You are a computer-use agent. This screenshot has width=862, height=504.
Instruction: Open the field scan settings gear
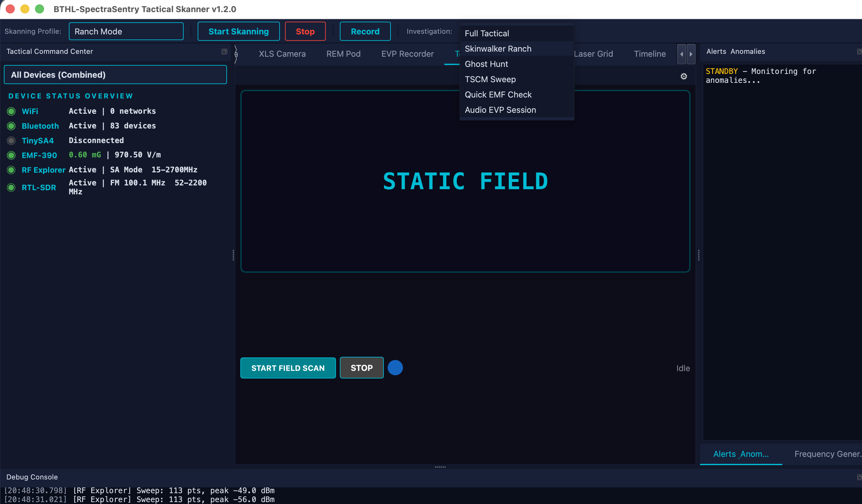pos(683,76)
